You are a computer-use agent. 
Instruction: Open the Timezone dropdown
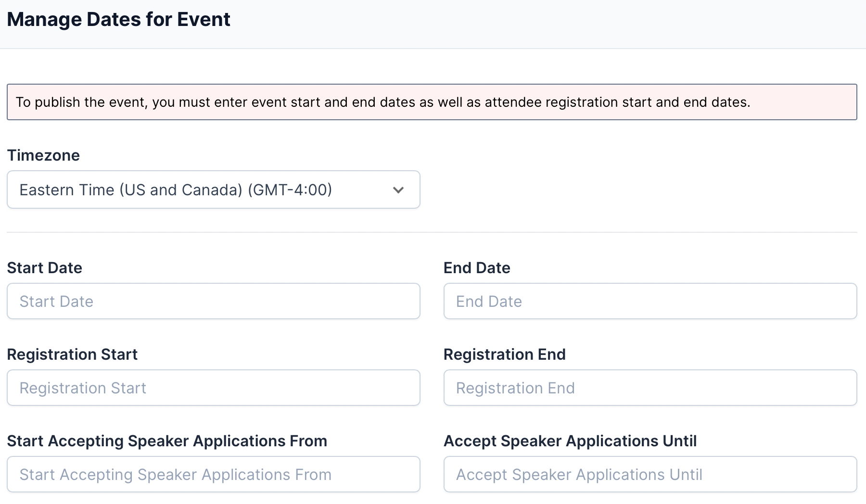click(213, 189)
